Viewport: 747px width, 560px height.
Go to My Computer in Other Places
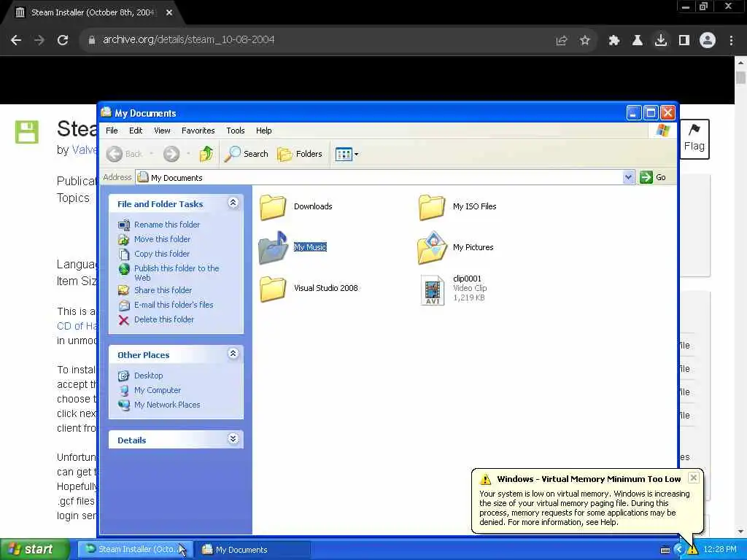point(158,390)
